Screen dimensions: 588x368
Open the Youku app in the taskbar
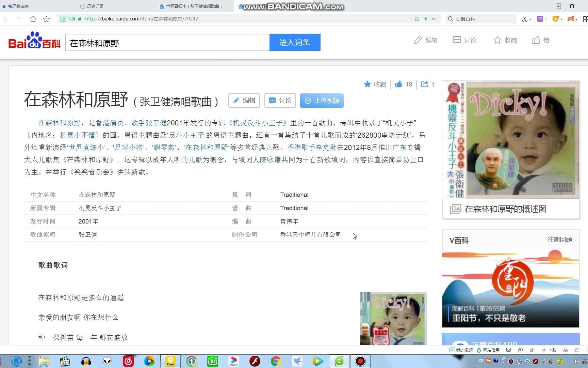pos(234,361)
